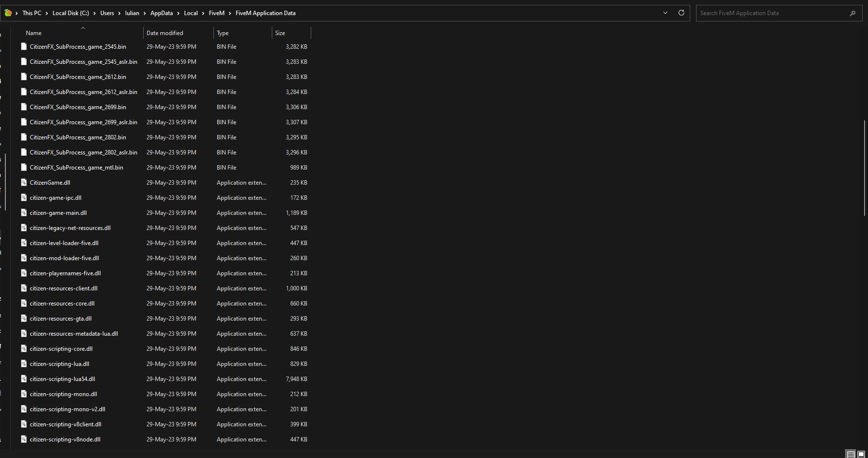Select file name citizen-scripting-lua.dll
The image size is (868, 458).
click(x=59, y=364)
